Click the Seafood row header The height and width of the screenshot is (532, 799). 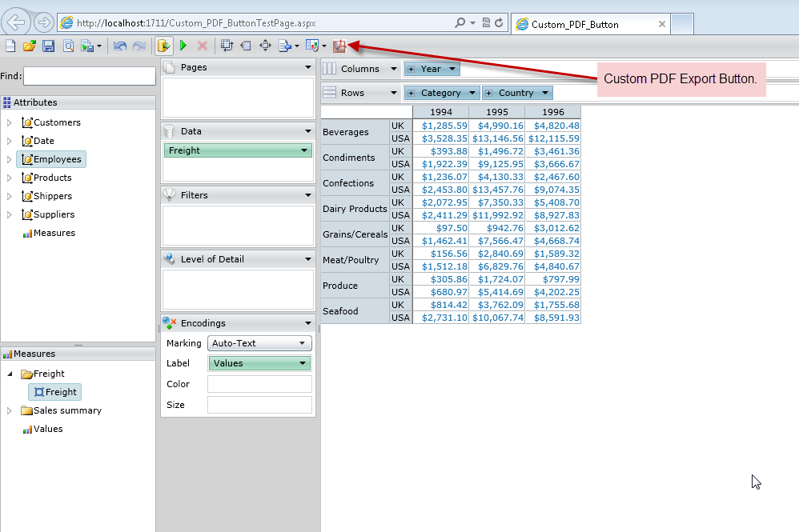tap(355, 311)
